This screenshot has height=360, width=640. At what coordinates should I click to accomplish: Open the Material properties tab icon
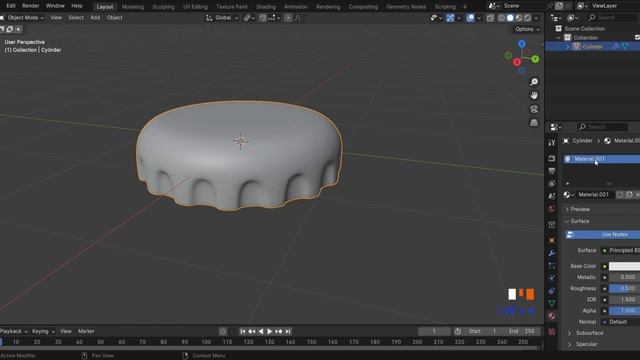pyautogui.click(x=552, y=316)
